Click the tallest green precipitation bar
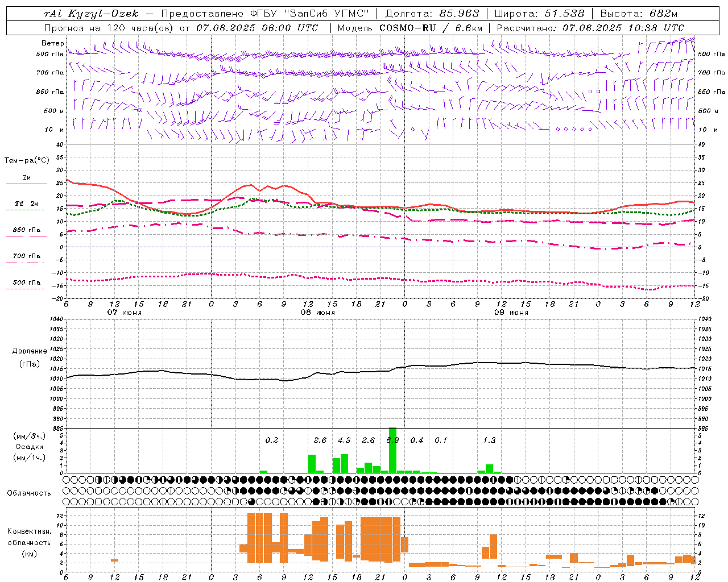Image resolution: width=728 pixels, height=582 pixels. 392,450
